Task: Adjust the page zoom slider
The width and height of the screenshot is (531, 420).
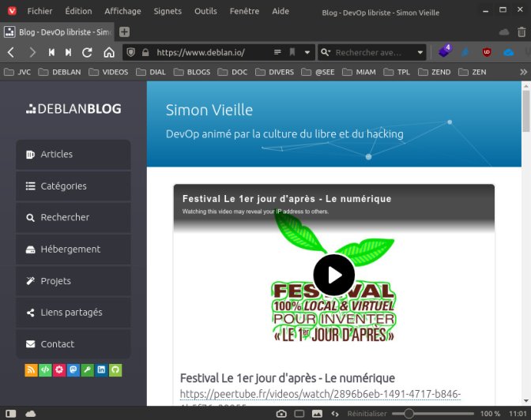Action: [x=409, y=414]
